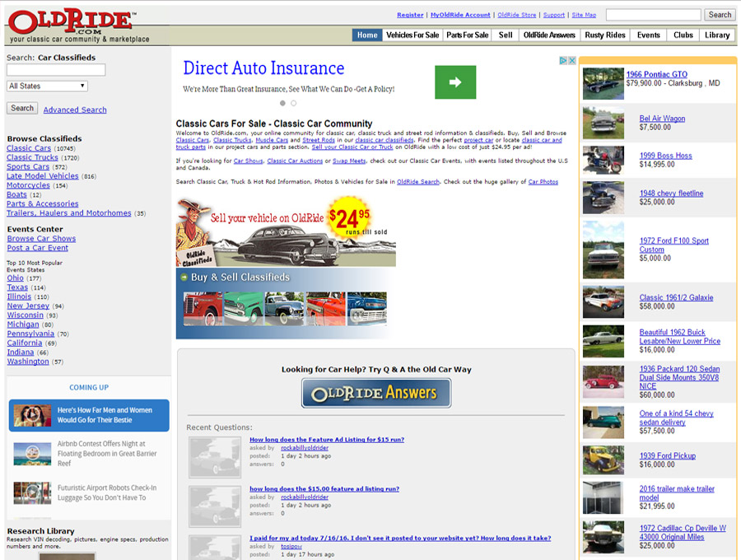Click the classifieds Search button
Screen dimensions: 741x560
[x=22, y=108]
